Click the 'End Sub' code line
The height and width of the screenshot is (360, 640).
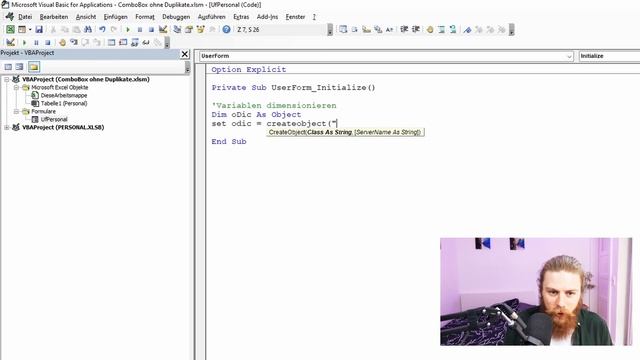[x=229, y=142]
